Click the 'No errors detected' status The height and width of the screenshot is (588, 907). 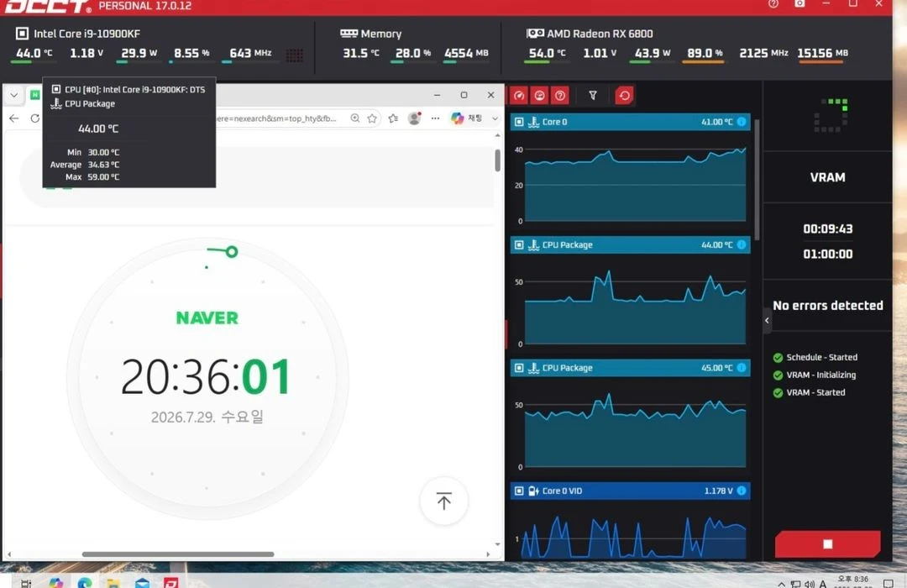click(828, 306)
